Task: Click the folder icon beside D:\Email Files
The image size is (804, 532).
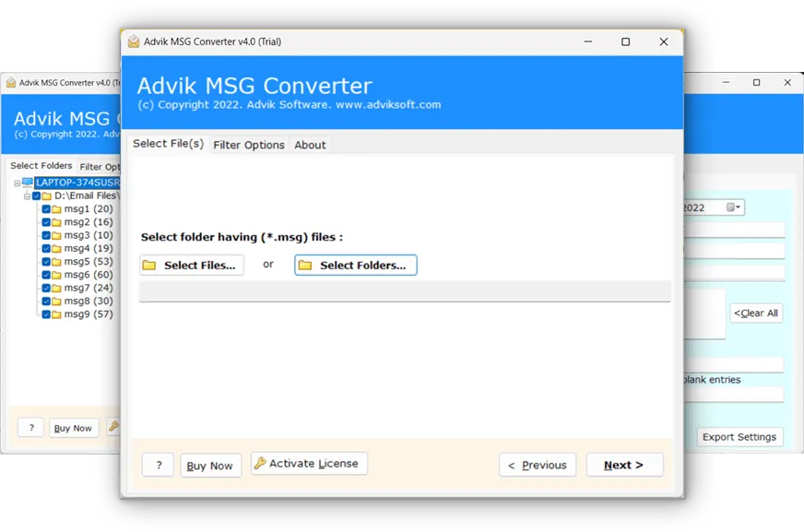Action: 47,195
